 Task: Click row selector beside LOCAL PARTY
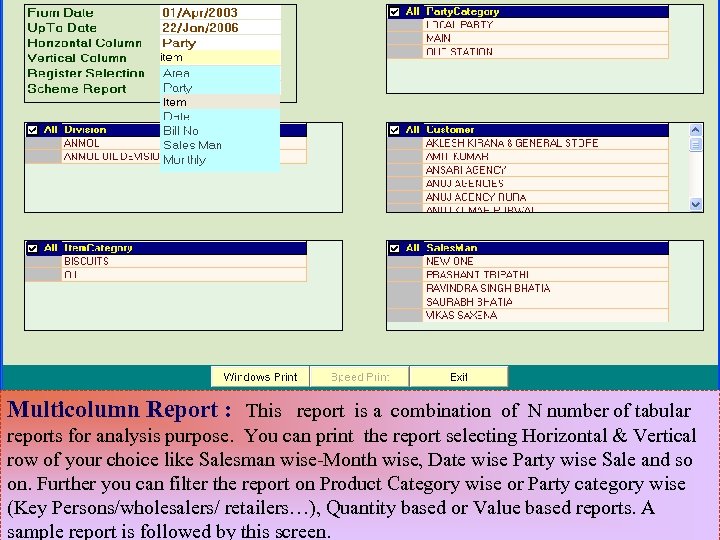(405, 25)
